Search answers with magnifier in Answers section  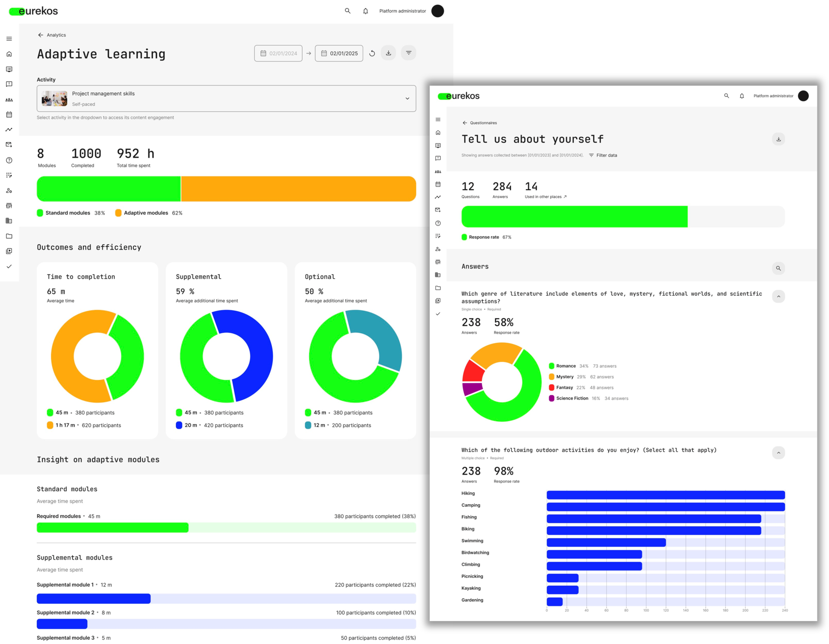(778, 268)
